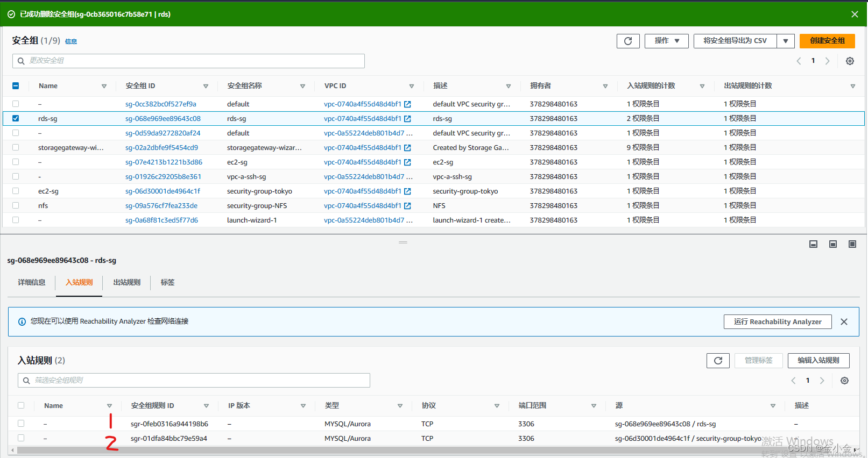This screenshot has width=868, height=458.
Task: Open inbound rules table preferences gear
Action: pos(844,381)
